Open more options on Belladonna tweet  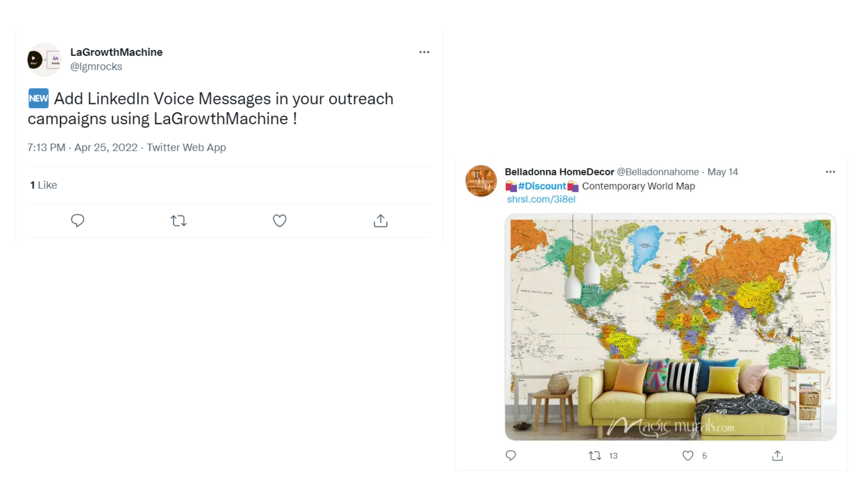point(830,172)
